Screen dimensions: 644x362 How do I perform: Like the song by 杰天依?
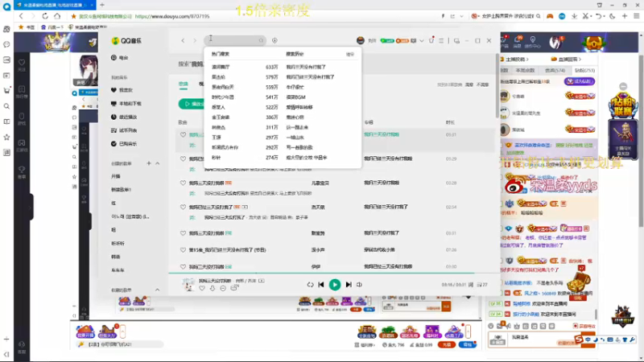click(x=184, y=208)
